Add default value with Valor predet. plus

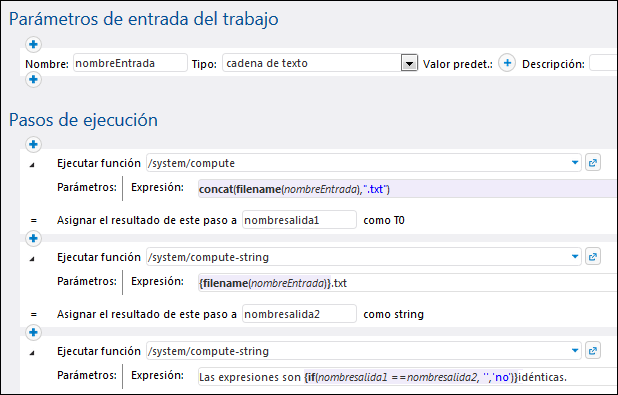(507, 63)
